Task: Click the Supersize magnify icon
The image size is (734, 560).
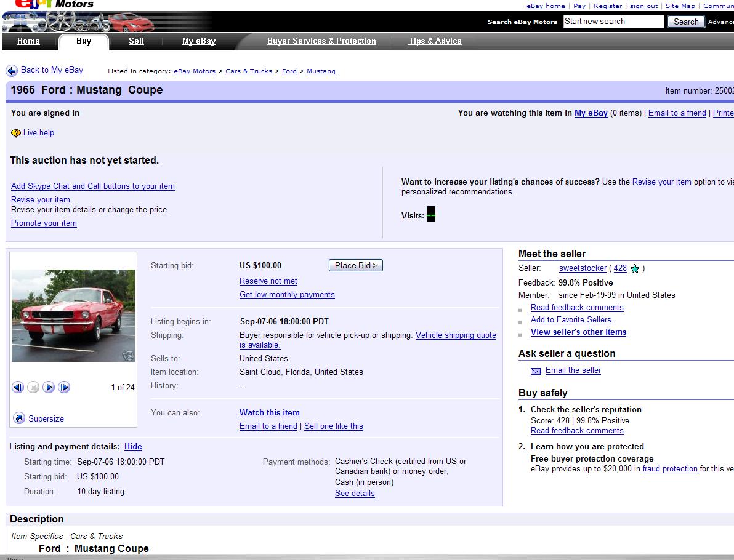Action: [x=19, y=418]
